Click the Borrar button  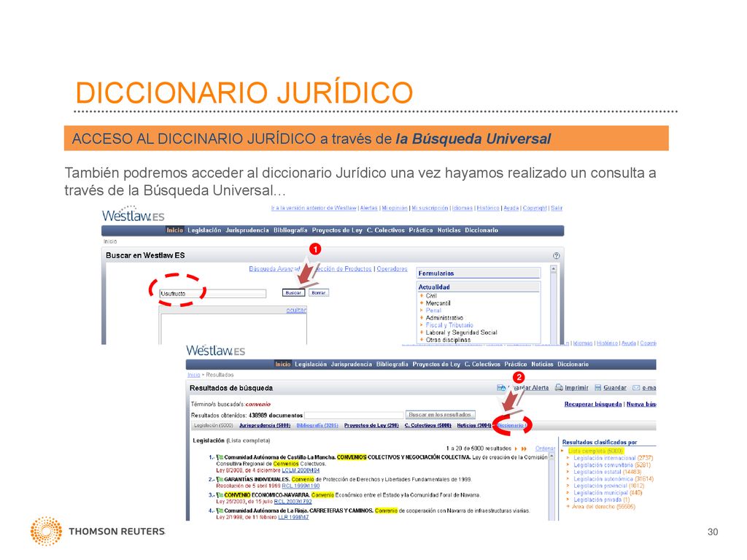(319, 293)
